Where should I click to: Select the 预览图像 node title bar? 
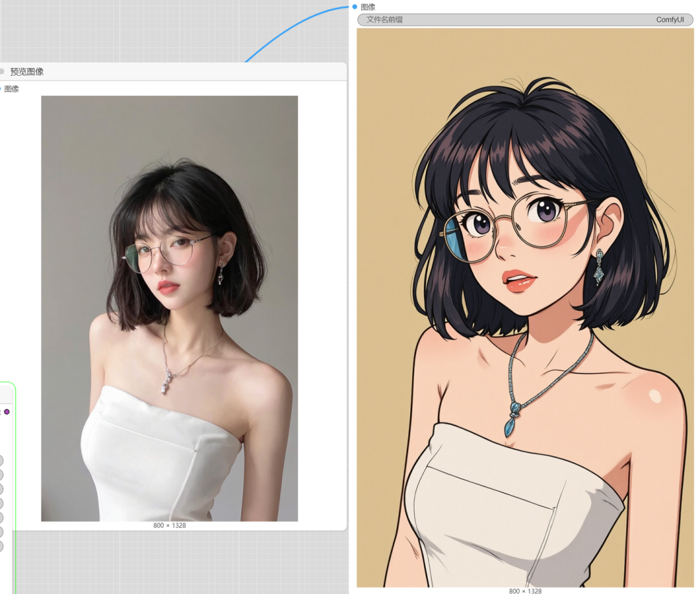[x=173, y=71]
